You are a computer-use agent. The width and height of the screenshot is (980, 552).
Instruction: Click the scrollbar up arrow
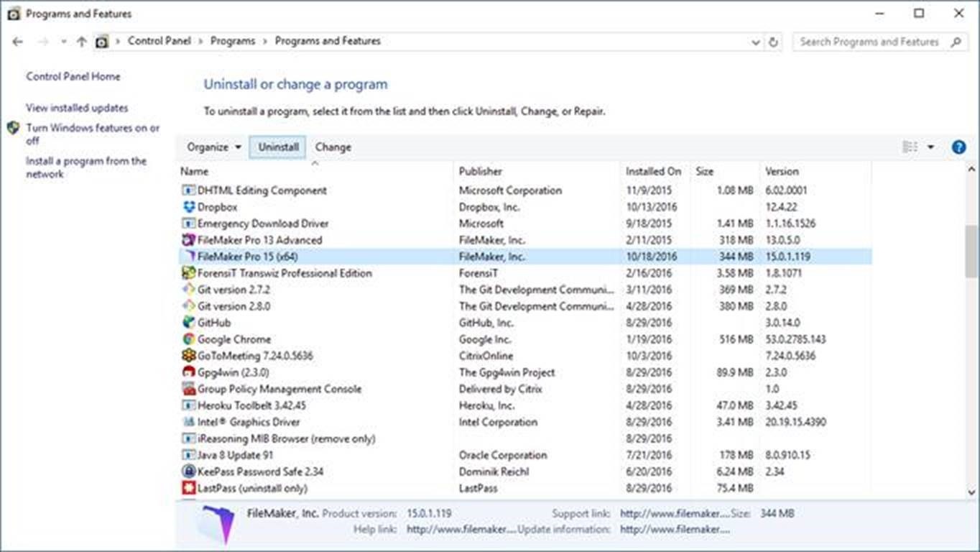coord(971,170)
